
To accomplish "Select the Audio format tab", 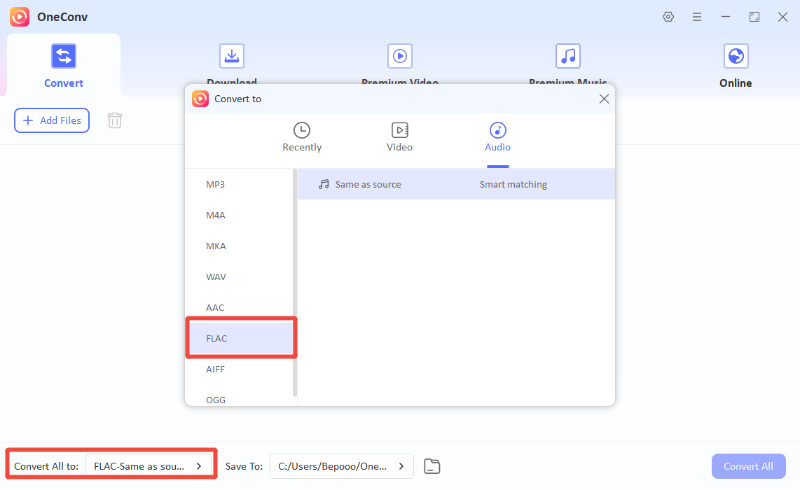I will click(497, 137).
